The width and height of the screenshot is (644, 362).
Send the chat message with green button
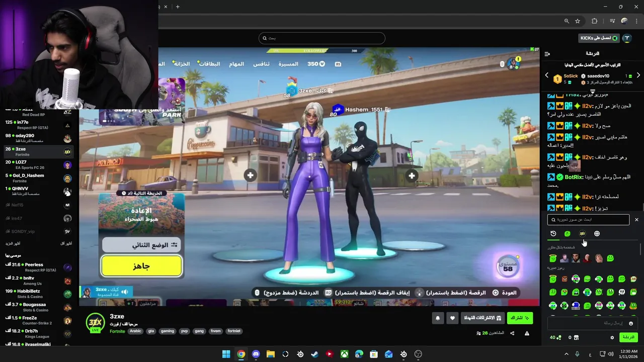628,337
